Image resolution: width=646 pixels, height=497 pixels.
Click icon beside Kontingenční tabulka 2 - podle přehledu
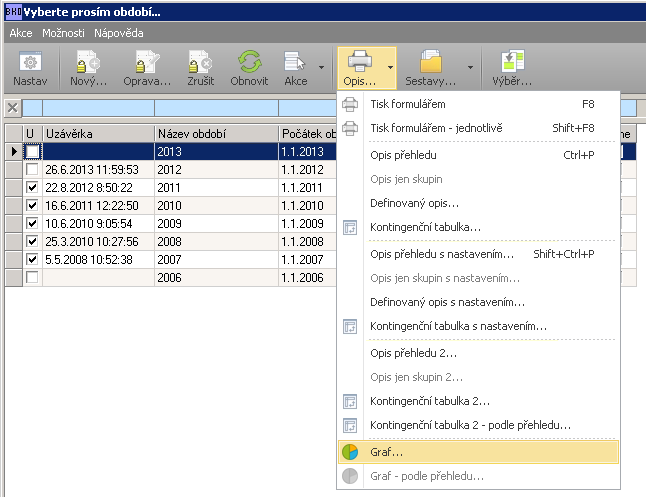(350, 425)
